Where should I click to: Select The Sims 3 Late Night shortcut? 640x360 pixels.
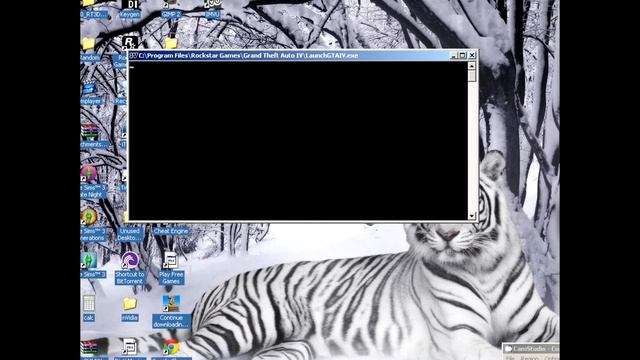(x=93, y=182)
